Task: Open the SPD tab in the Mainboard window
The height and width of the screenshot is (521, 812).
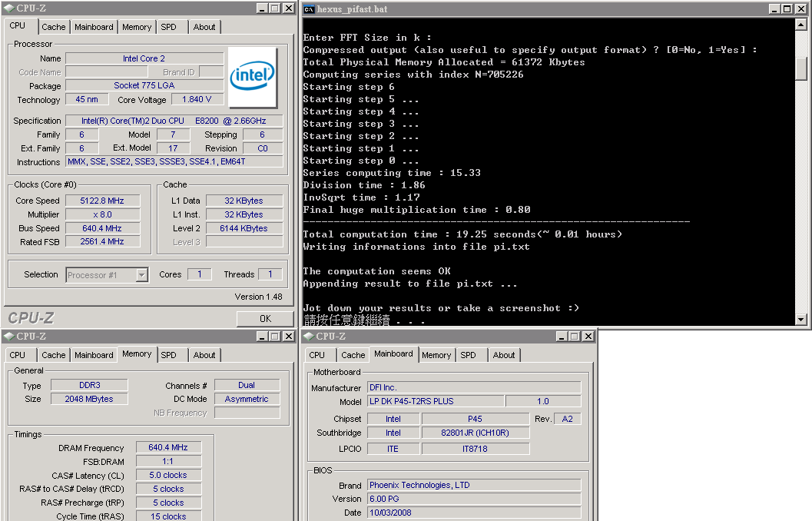Action: point(468,355)
